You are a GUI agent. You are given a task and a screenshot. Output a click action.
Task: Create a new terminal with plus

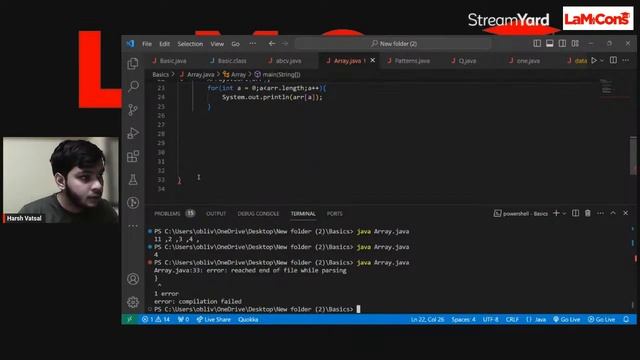556,213
